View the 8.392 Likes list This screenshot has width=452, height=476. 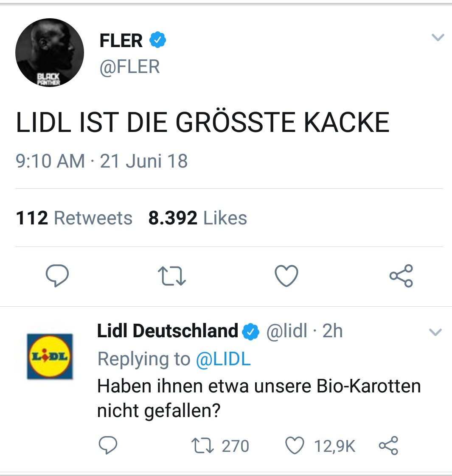(197, 218)
